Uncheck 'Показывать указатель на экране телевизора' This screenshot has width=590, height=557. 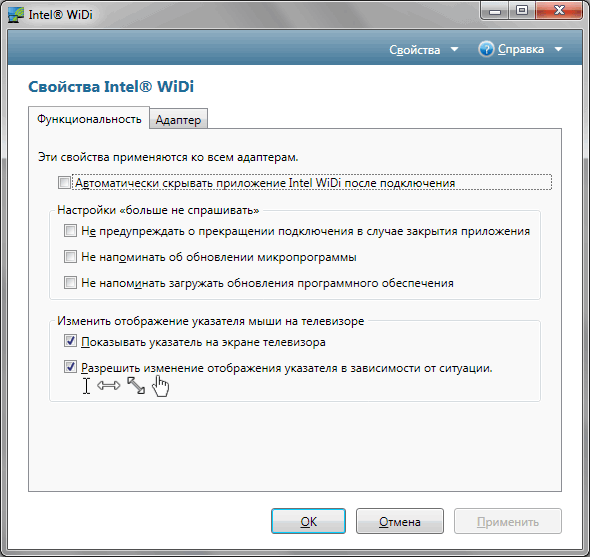[x=70, y=341]
